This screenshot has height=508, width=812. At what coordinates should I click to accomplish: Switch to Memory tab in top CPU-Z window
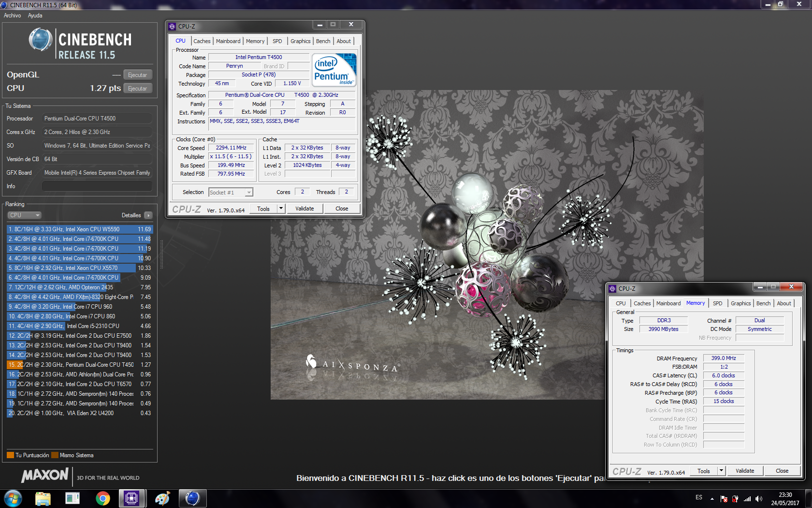coord(255,41)
